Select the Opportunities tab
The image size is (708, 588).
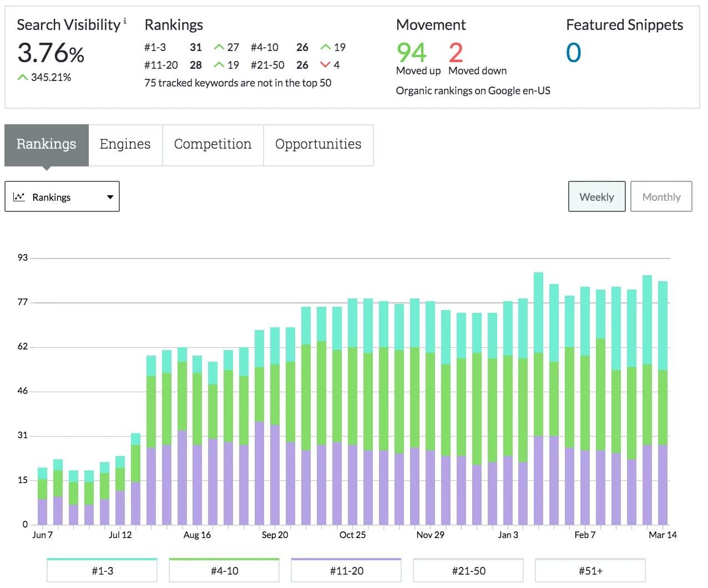tap(318, 144)
